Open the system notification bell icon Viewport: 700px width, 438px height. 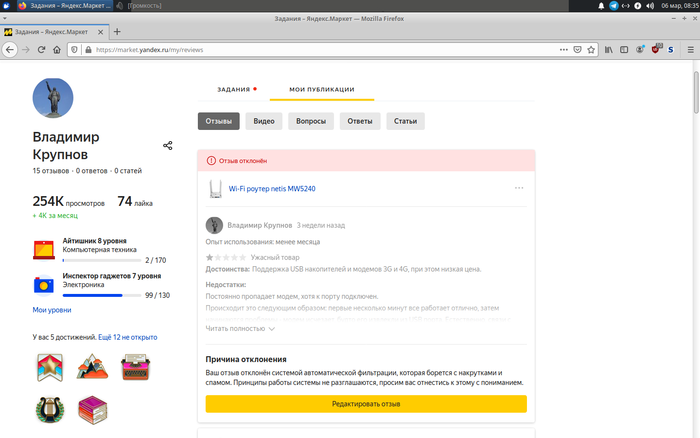coord(601,6)
